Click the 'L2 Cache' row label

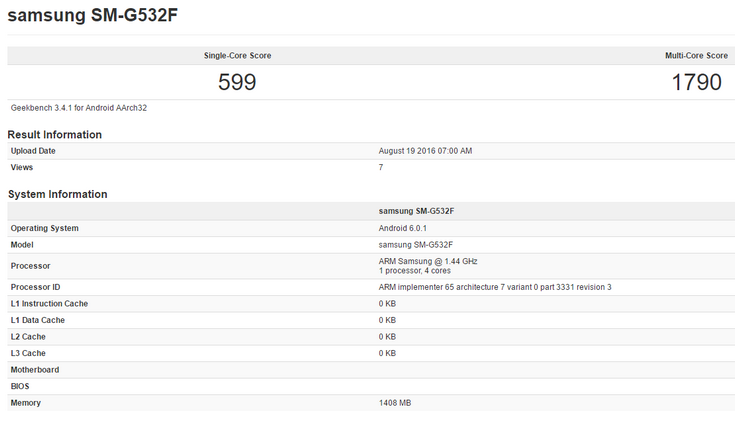pyautogui.click(x=28, y=337)
